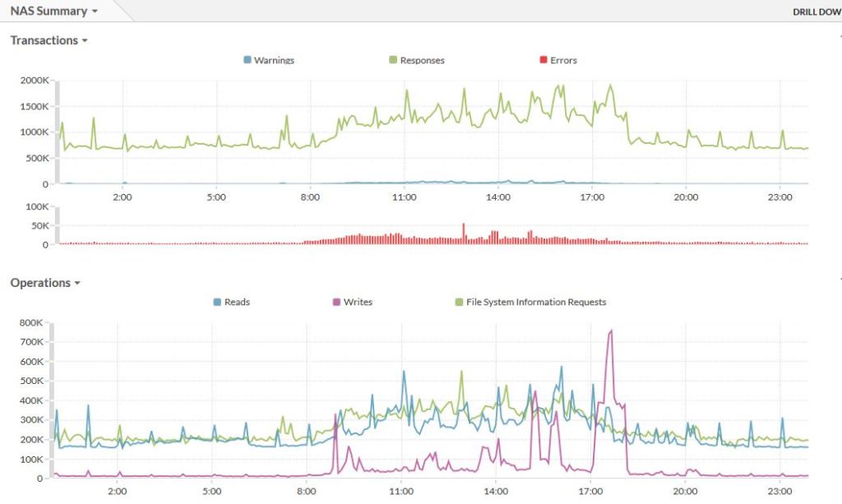The image size is (842, 504).
Task: Click the Operations section heading
Action: [39, 283]
